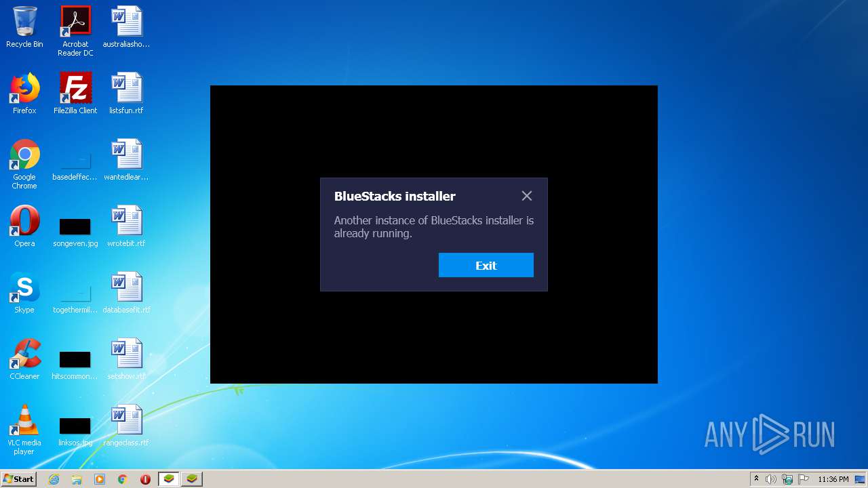The height and width of the screenshot is (488, 868).
Task: Select the Google Chrome desktop shortcut
Action: click(24, 164)
